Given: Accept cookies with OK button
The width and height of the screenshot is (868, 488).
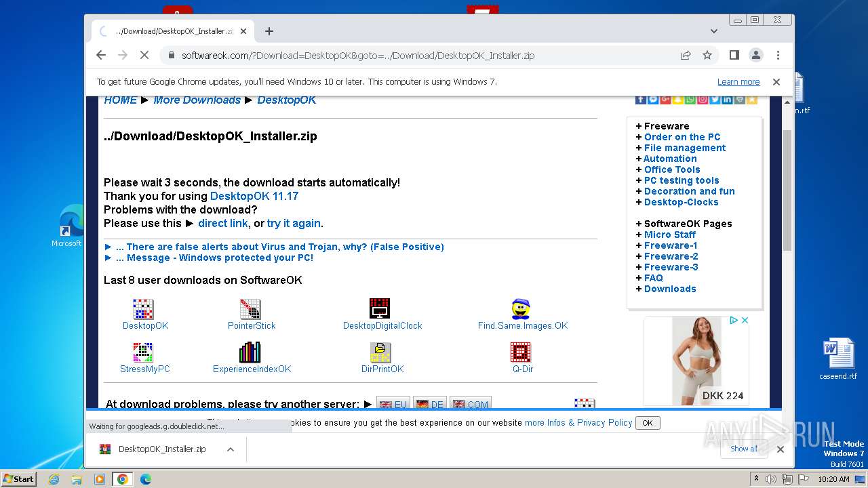Looking at the screenshot, I should [648, 423].
